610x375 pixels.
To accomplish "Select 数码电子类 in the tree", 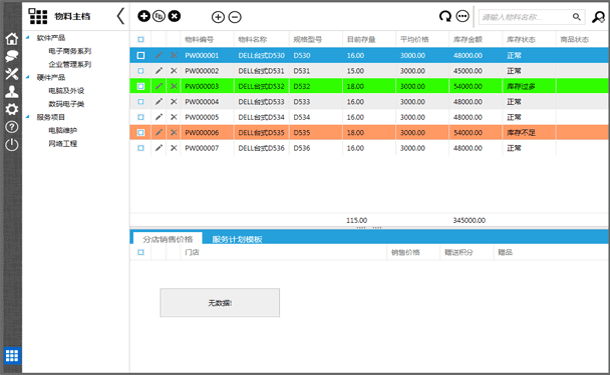I will [x=66, y=104].
